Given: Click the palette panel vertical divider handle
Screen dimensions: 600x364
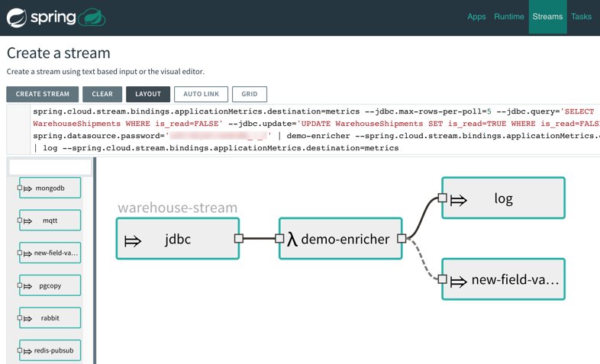Looking at the screenshot, I should (95, 260).
